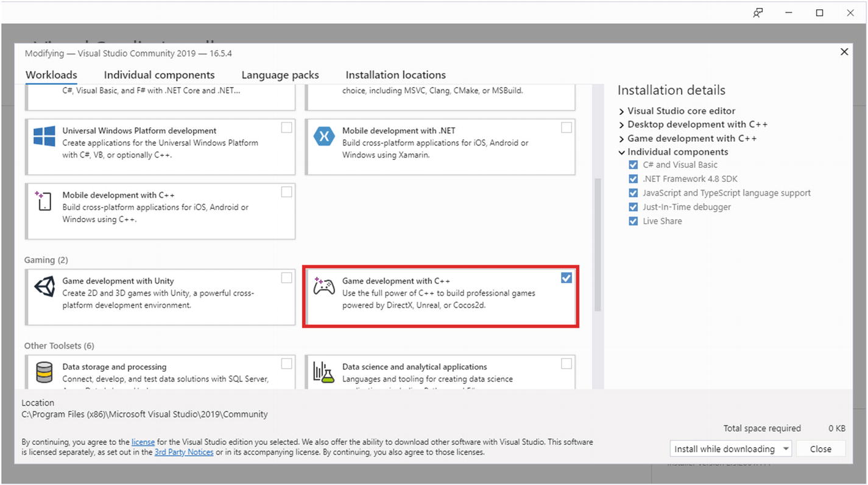
Task: Open the license link
Action: pyautogui.click(x=143, y=442)
